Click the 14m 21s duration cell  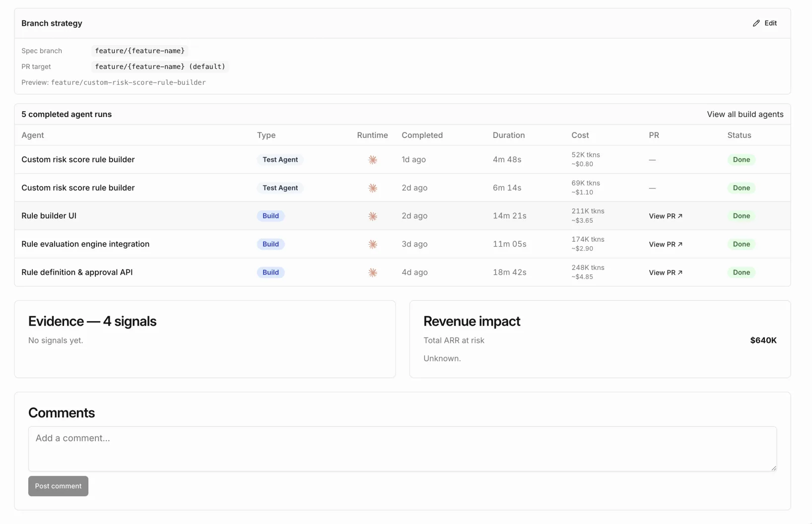pos(510,216)
